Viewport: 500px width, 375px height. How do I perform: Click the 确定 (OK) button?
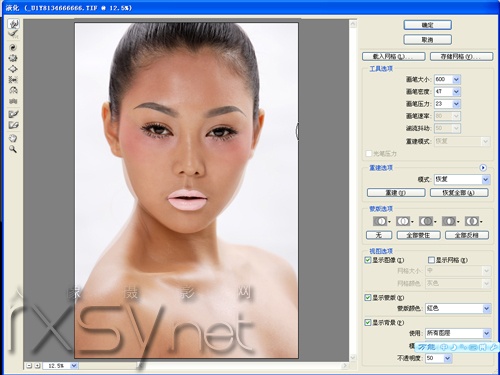pos(428,25)
